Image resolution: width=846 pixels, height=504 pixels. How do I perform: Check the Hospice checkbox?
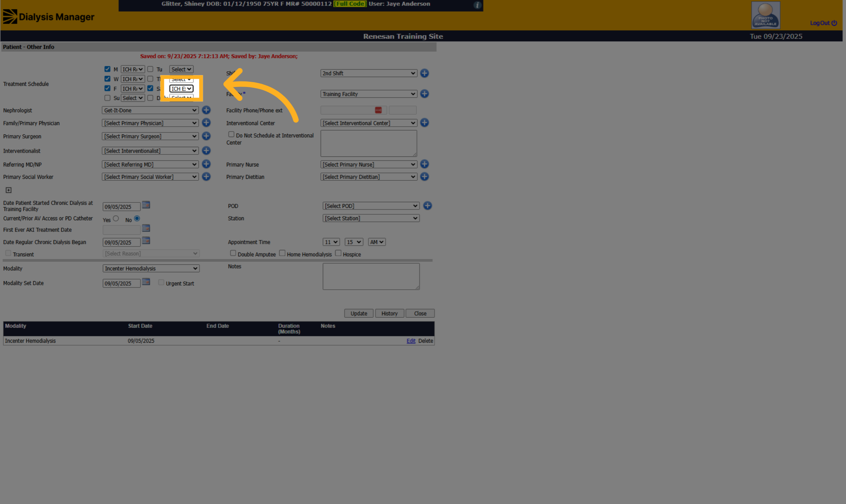point(338,253)
